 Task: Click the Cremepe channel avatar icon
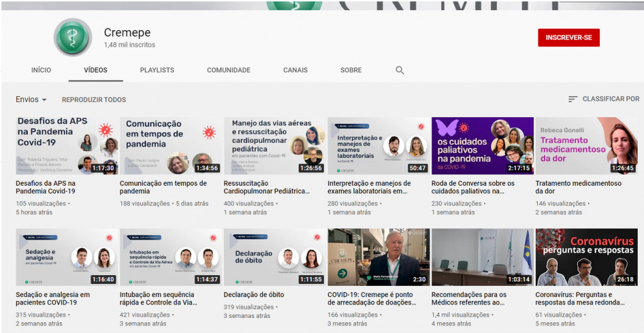(x=73, y=38)
